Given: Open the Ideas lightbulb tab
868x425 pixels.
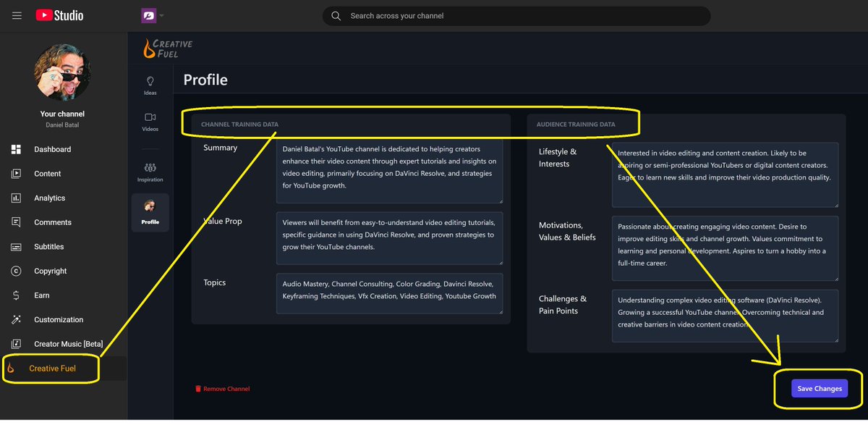Looking at the screenshot, I should point(150,85).
